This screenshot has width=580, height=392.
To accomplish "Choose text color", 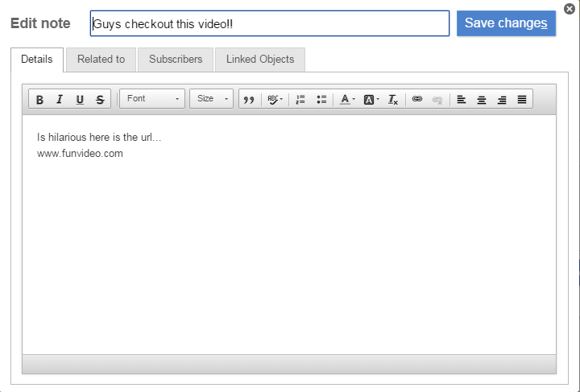I will click(x=347, y=99).
